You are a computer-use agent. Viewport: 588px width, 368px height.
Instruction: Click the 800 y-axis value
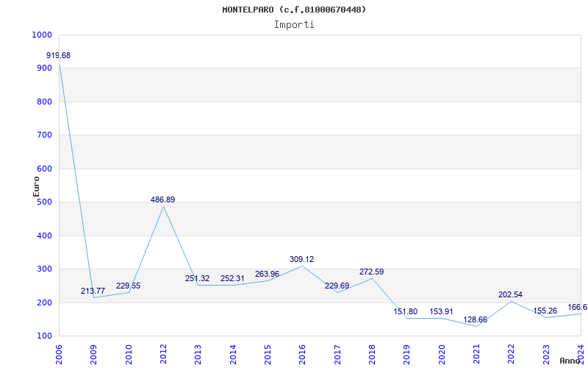pyautogui.click(x=44, y=102)
